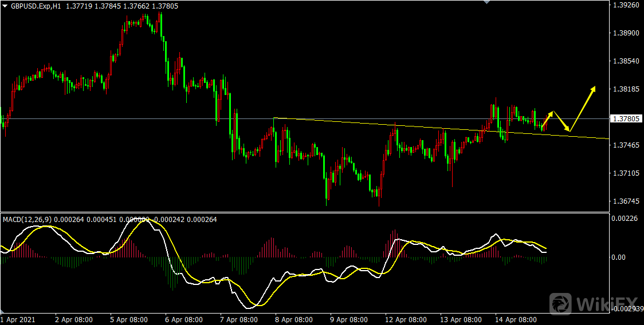Click the WikiFX logo watermark
This screenshot has width=644, height=325.
click(594, 303)
